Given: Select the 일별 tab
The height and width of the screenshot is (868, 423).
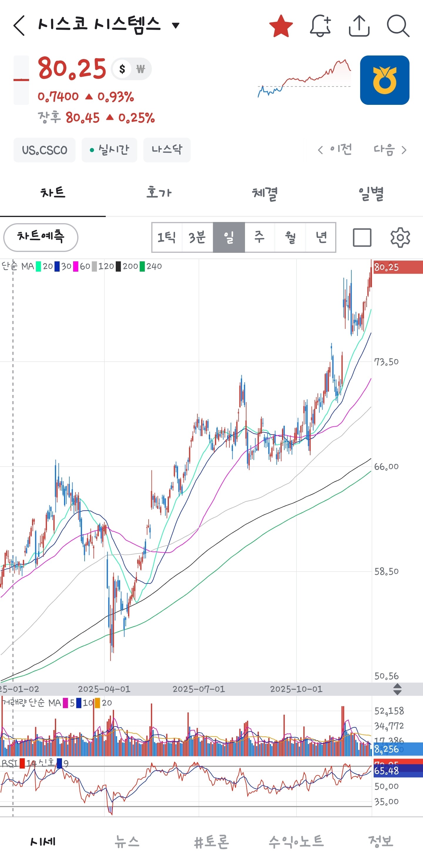Looking at the screenshot, I should coord(370,193).
